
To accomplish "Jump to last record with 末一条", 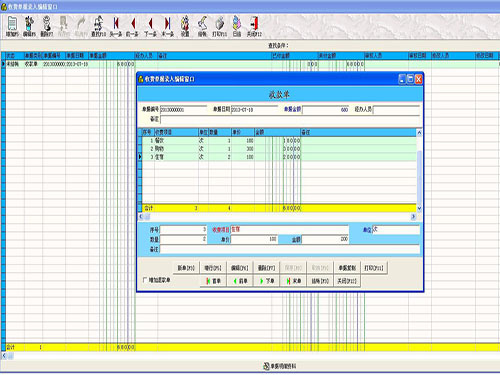I will point(167,26).
